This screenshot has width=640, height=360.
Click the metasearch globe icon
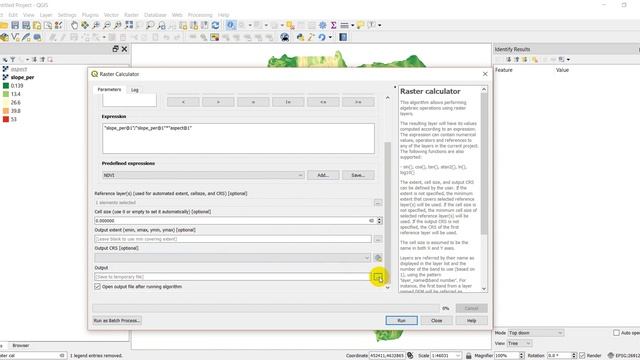click(284, 38)
